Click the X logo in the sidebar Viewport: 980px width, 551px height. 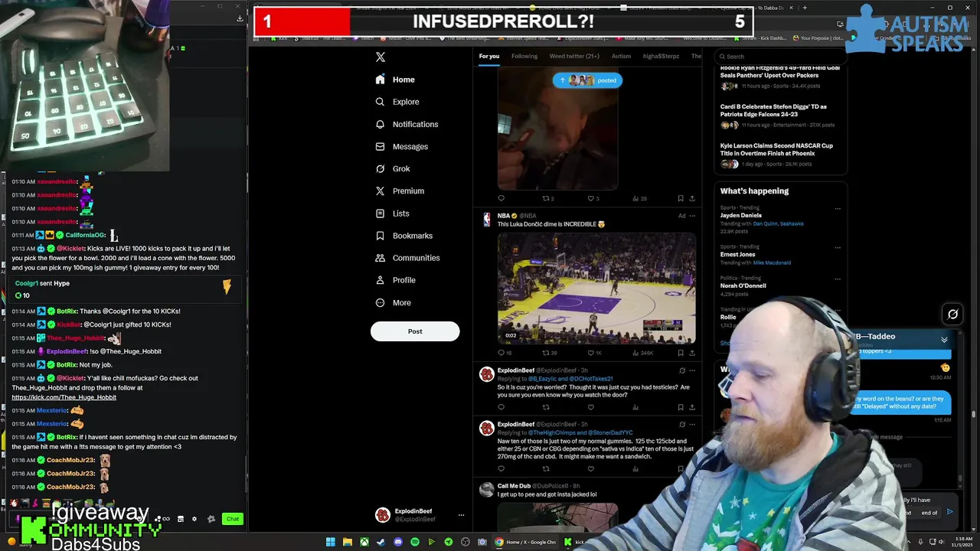click(x=380, y=57)
